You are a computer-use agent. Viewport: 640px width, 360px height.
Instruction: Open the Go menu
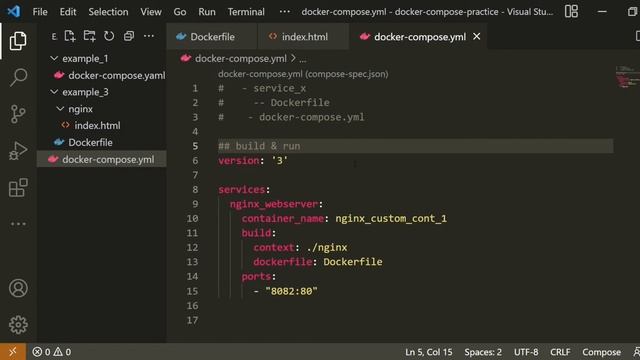point(180,12)
